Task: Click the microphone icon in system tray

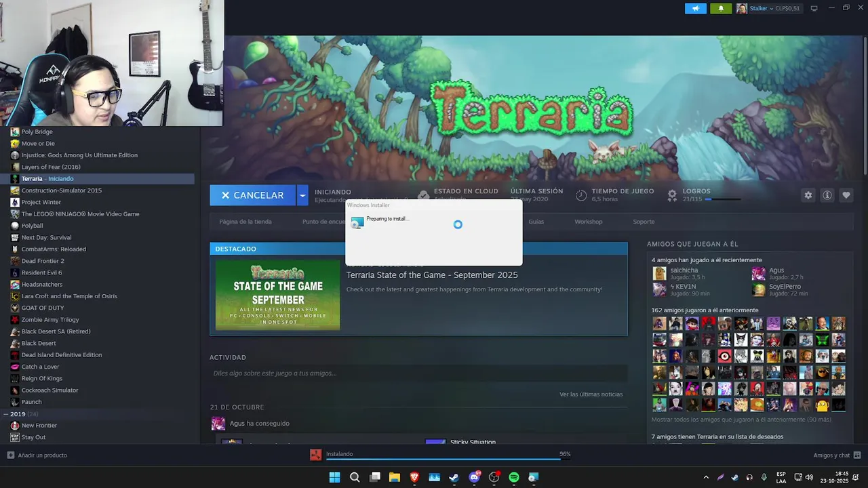Action: (764, 477)
